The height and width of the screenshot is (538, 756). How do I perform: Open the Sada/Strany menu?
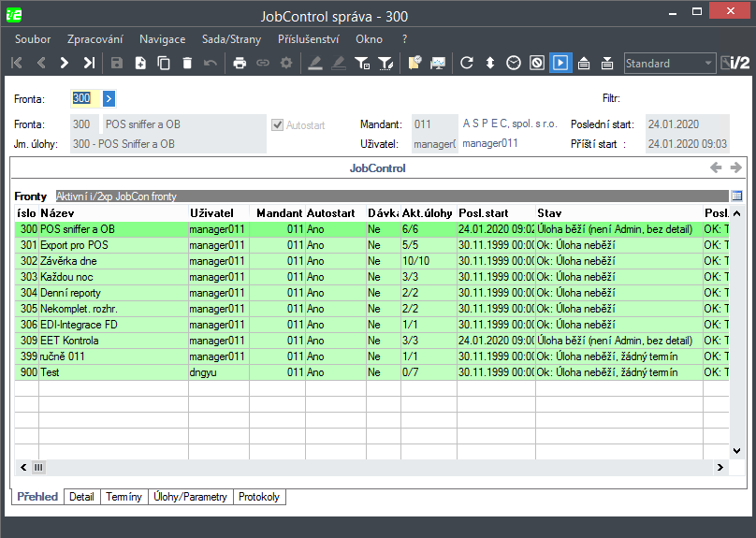click(x=231, y=39)
